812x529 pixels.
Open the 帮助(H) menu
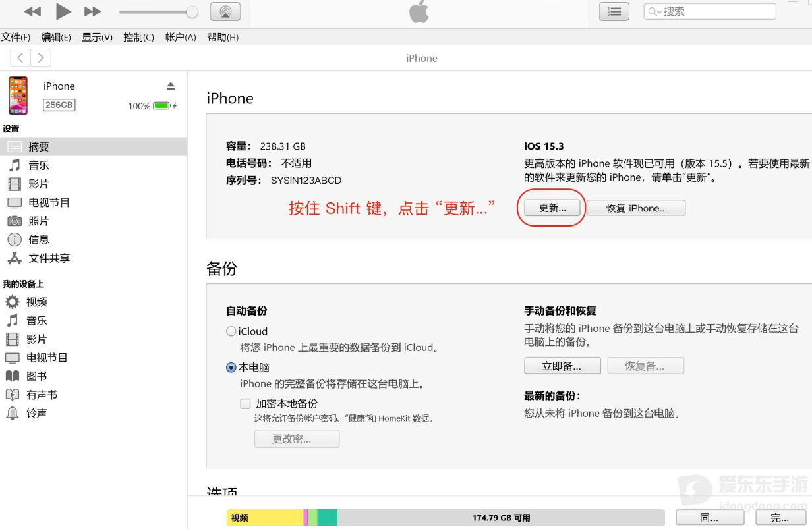pyautogui.click(x=223, y=37)
